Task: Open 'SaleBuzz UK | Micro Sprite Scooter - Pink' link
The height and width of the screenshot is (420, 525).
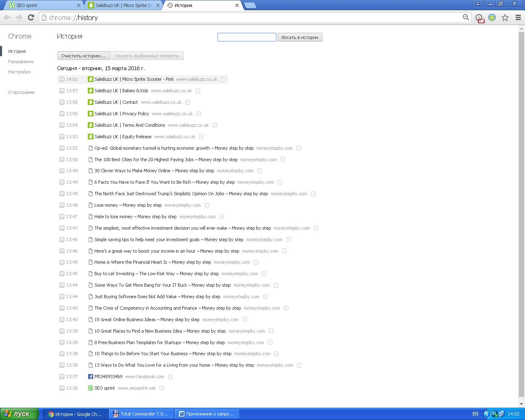Action: (x=134, y=79)
